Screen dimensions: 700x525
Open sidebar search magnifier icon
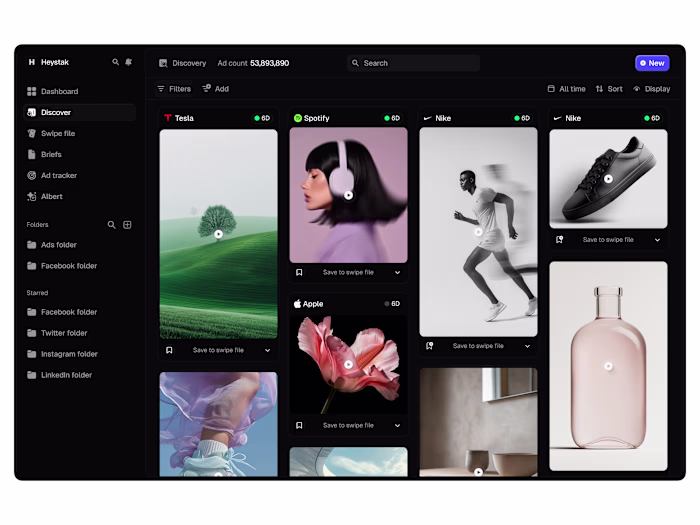pyautogui.click(x=116, y=62)
